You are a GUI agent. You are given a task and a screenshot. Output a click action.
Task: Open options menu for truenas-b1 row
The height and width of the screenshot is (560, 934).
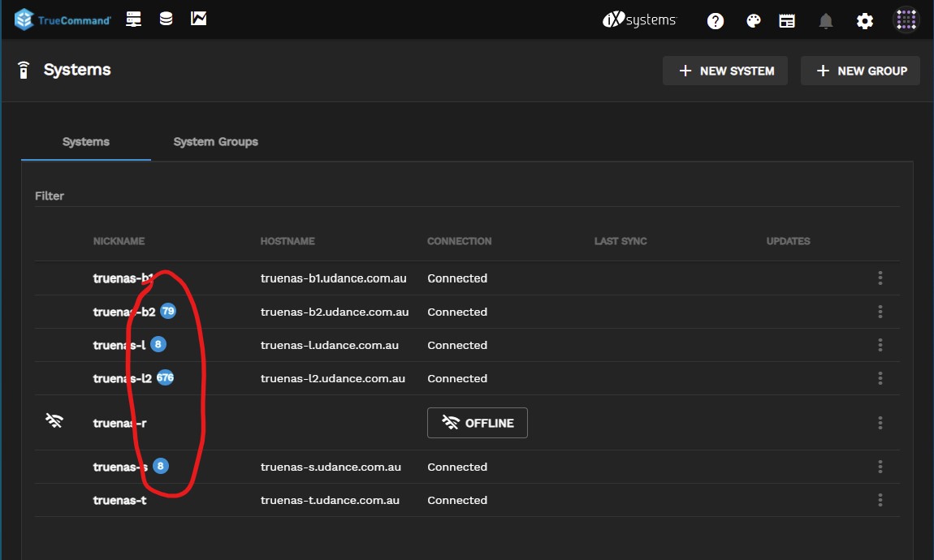point(880,278)
